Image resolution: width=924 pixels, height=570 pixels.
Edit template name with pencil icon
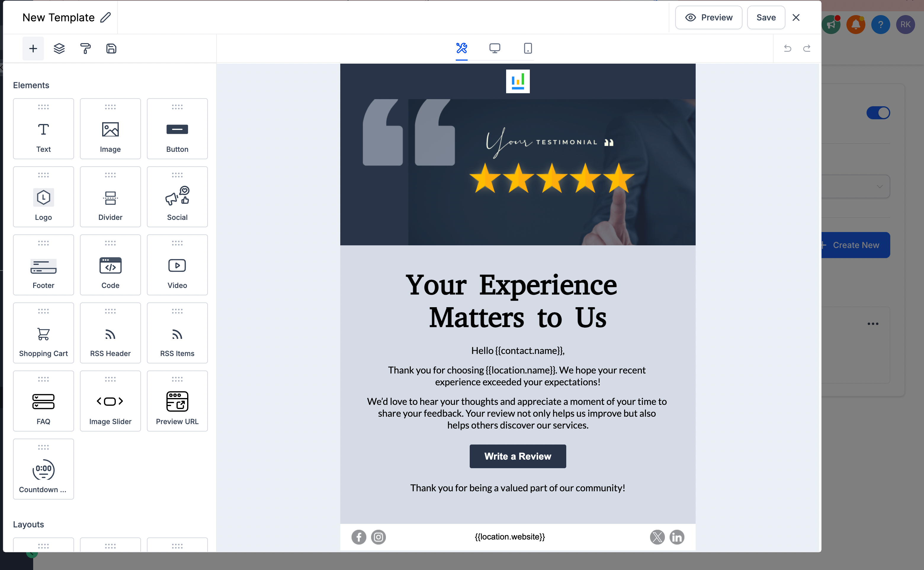(x=106, y=17)
